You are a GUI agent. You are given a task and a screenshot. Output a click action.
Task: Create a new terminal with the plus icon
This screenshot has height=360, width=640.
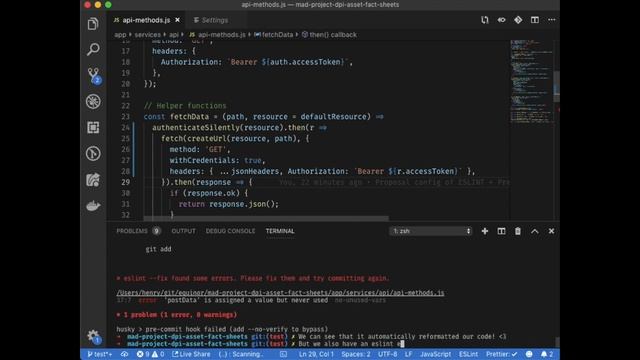pos(484,231)
